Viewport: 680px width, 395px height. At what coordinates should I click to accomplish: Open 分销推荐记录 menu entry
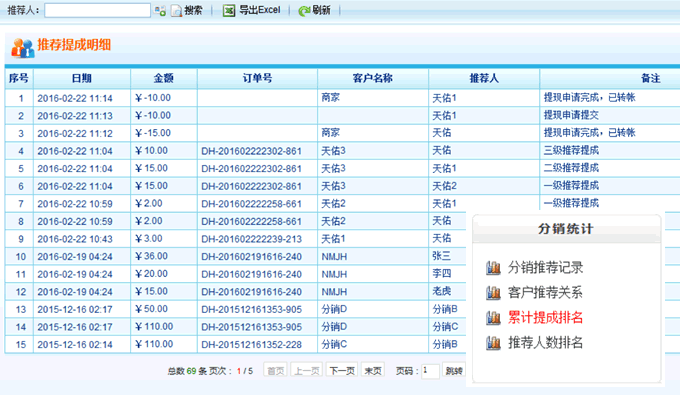[545, 268]
